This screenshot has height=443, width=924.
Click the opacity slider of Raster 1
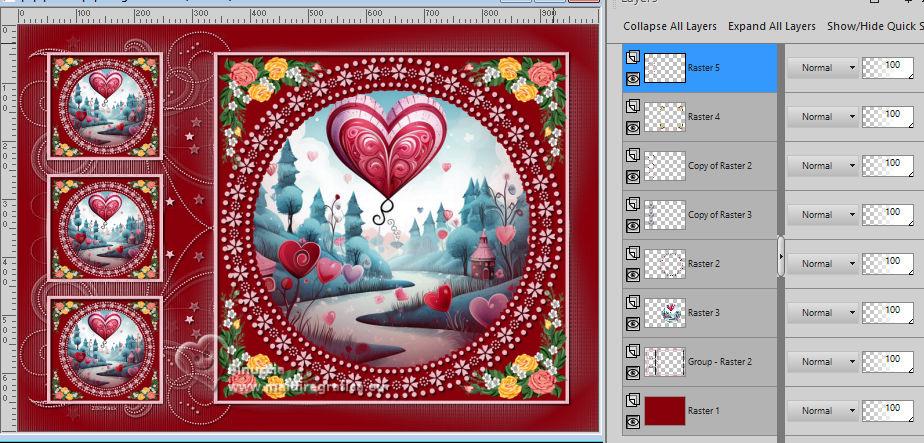887,410
